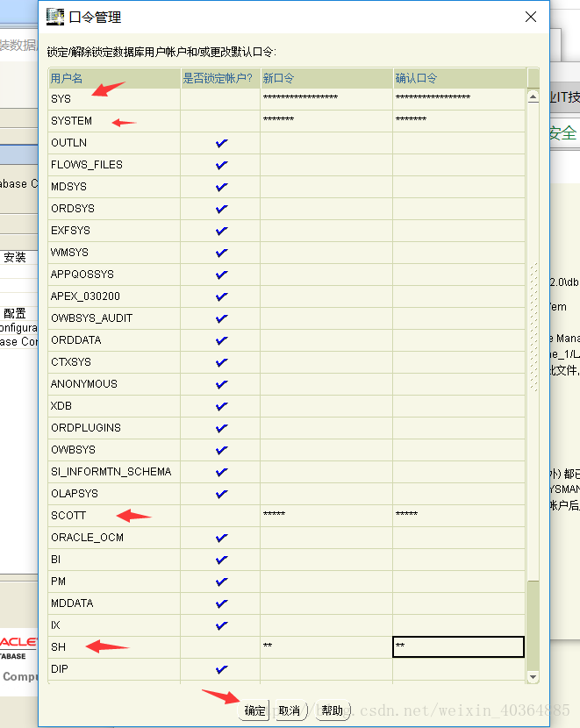This screenshot has height=728, width=580.
Task: Toggle lock checkmark for MDDATA account
Action: [x=221, y=603]
